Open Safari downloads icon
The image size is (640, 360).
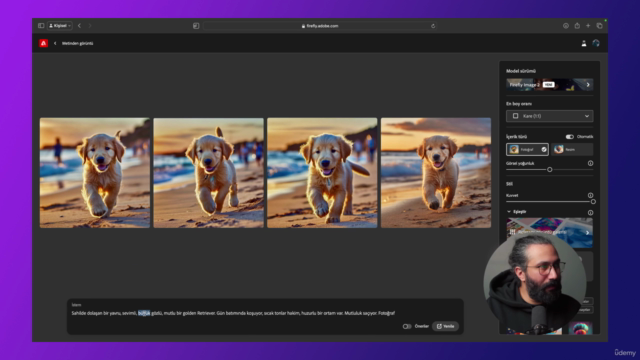[x=566, y=26]
